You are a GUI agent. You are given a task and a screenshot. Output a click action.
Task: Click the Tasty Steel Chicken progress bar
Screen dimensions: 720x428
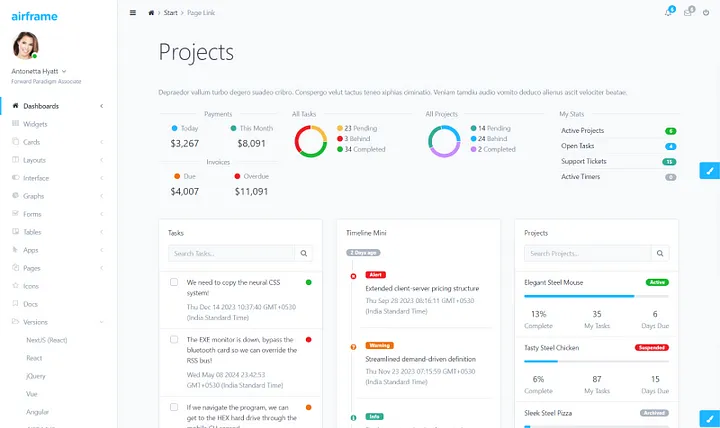click(596, 361)
